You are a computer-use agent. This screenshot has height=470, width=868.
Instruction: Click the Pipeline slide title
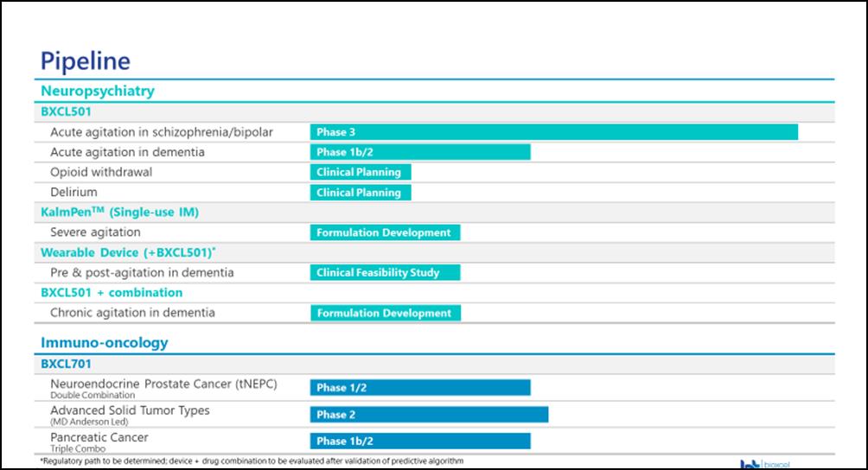point(86,61)
